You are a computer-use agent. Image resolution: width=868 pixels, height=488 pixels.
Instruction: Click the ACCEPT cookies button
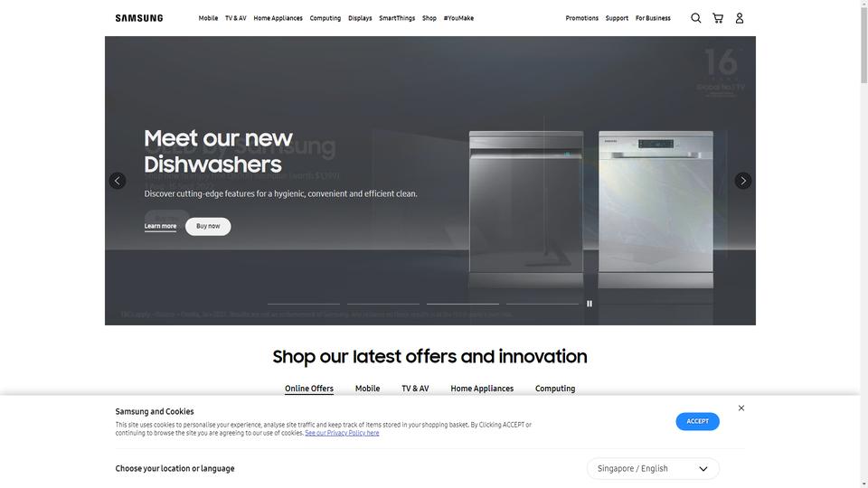[697, 422]
